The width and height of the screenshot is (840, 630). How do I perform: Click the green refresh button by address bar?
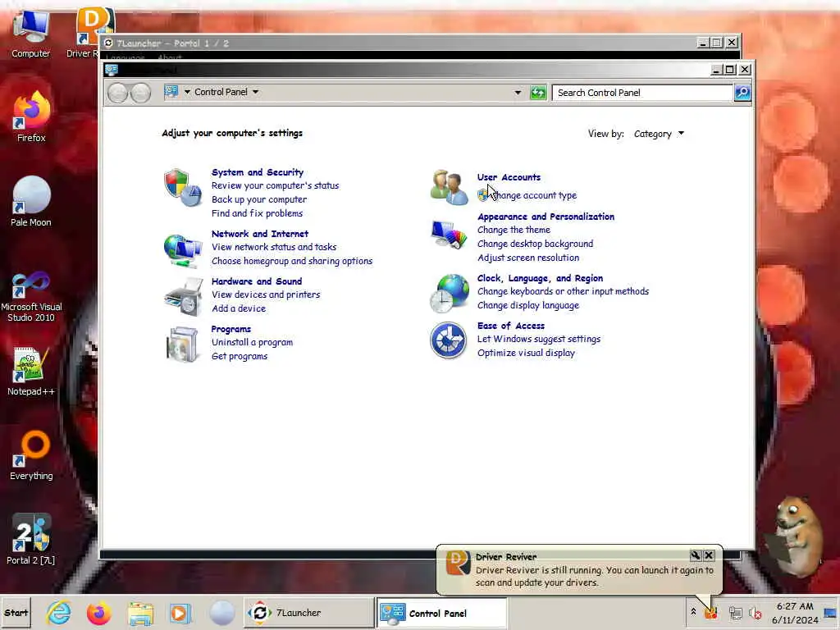538,93
